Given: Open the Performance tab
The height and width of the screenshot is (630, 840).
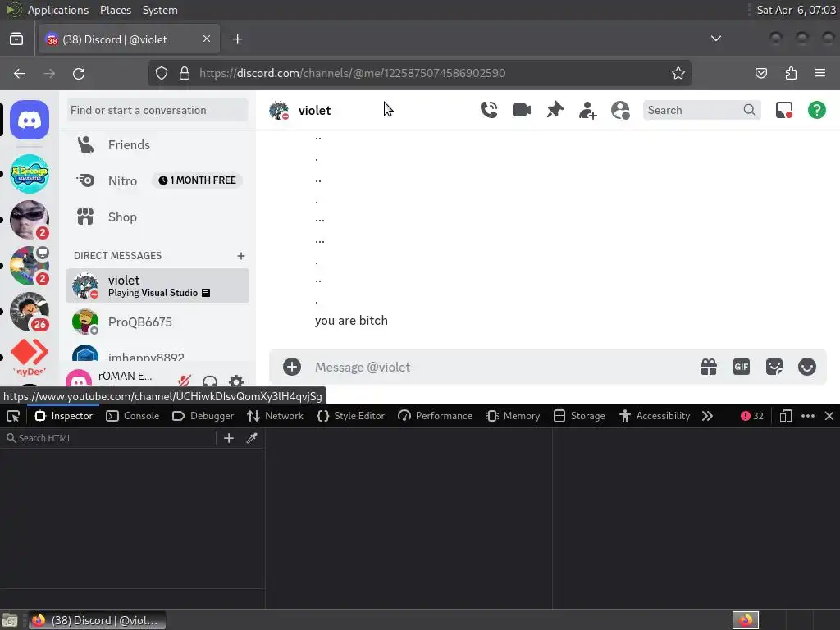Looking at the screenshot, I should pyautogui.click(x=435, y=416).
